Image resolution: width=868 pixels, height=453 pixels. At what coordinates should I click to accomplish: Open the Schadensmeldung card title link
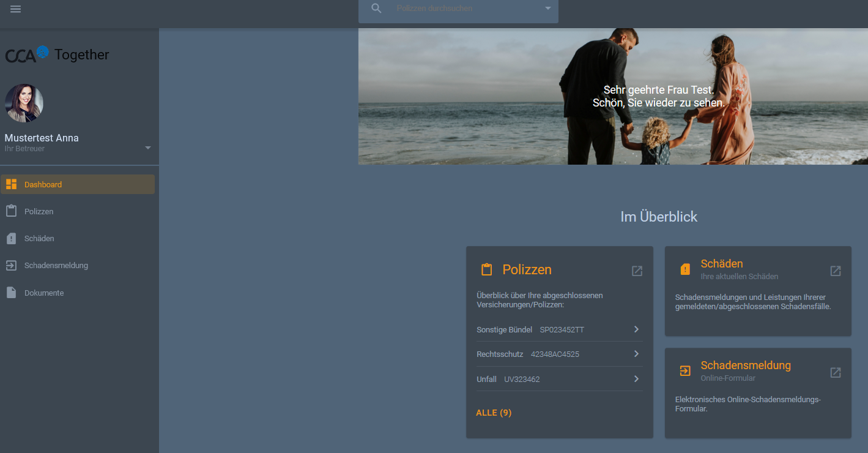(x=746, y=365)
